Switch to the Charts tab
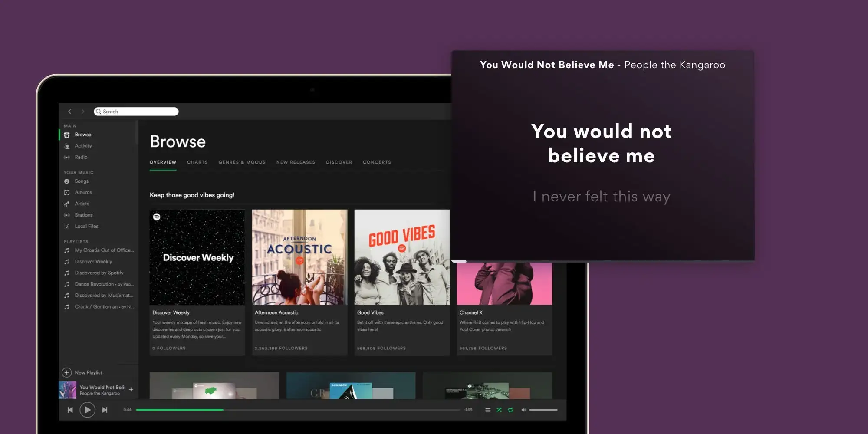This screenshot has height=434, width=868. pyautogui.click(x=197, y=162)
